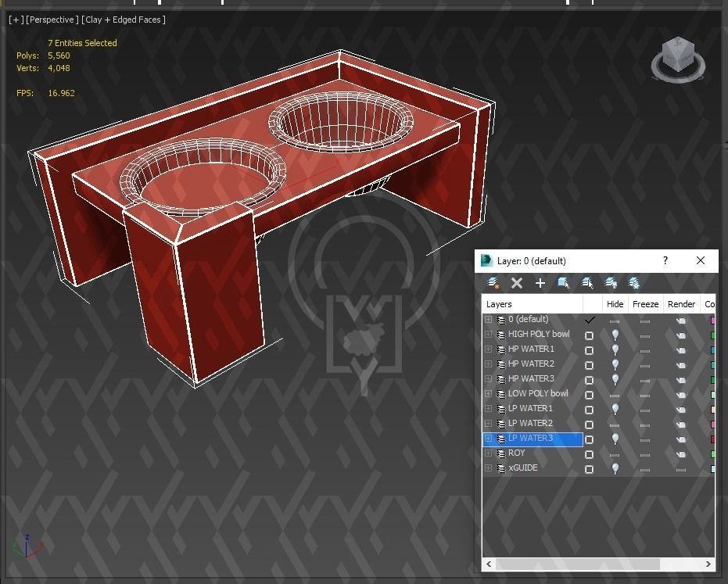Add selected objects to highlighted layer with plus icon
Image resolution: width=728 pixels, height=584 pixels.
coord(540,283)
